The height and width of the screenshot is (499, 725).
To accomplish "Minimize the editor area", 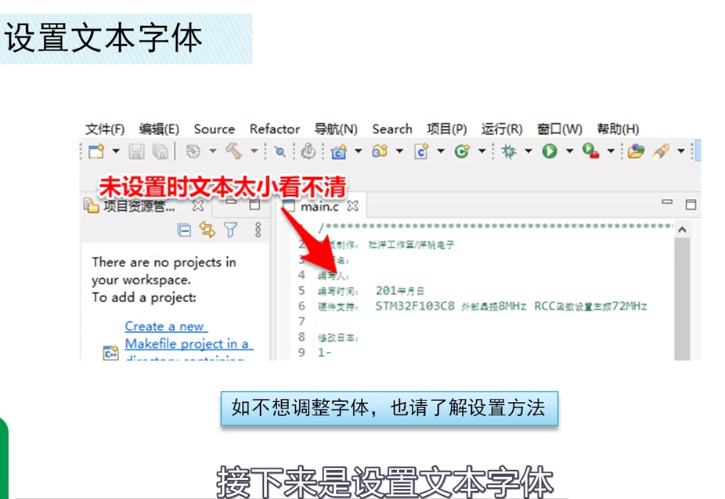I will [667, 202].
